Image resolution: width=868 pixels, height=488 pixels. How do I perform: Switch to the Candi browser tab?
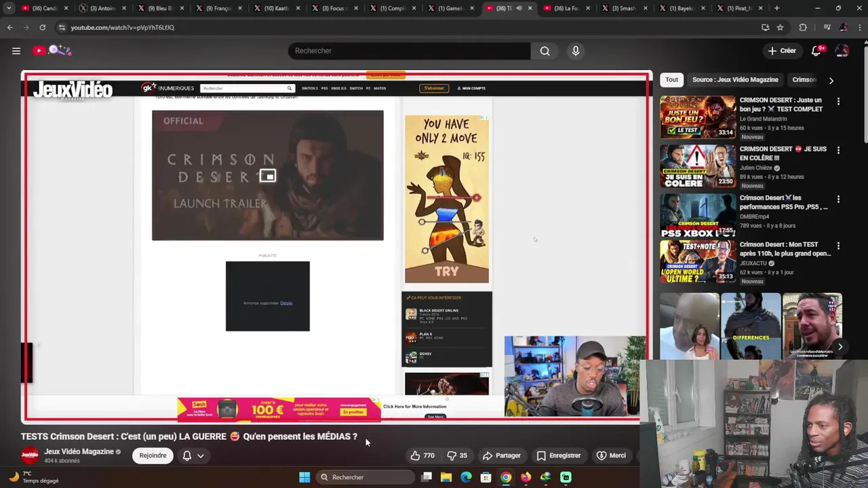click(x=45, y=8)
